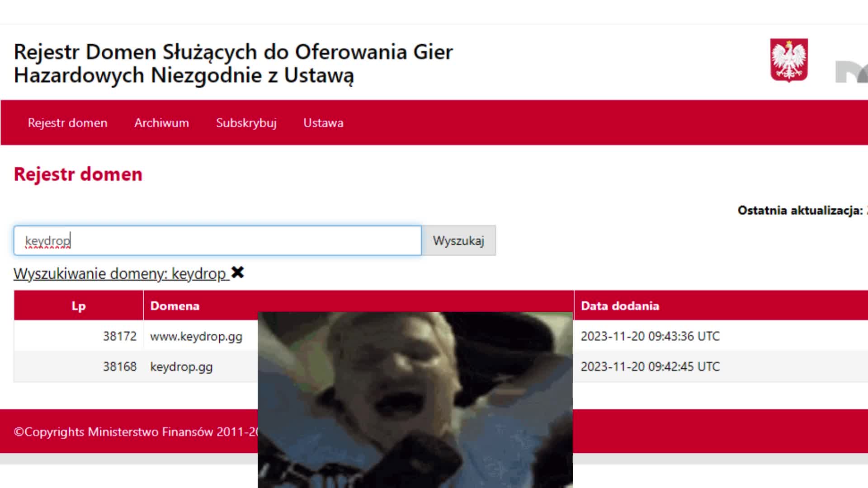
Task: Click row number 38172
Action: [119, 336]
